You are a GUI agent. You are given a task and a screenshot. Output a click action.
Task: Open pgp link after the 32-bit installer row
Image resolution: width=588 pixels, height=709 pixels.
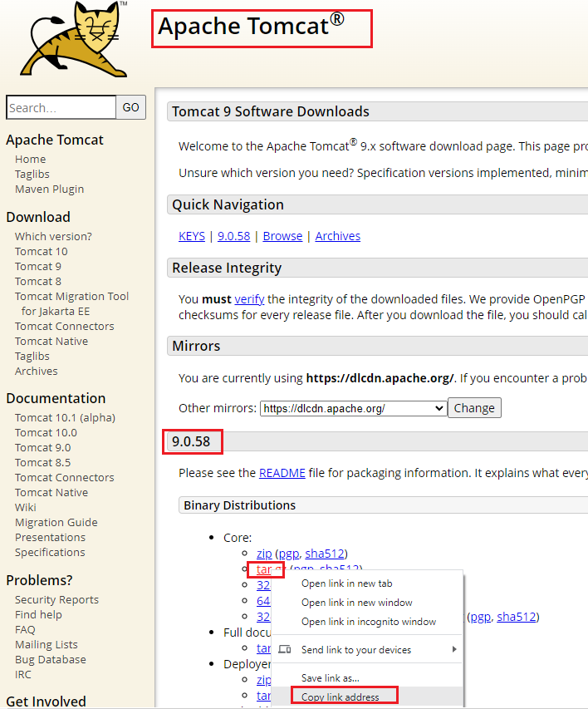click(x=480, y=617)
